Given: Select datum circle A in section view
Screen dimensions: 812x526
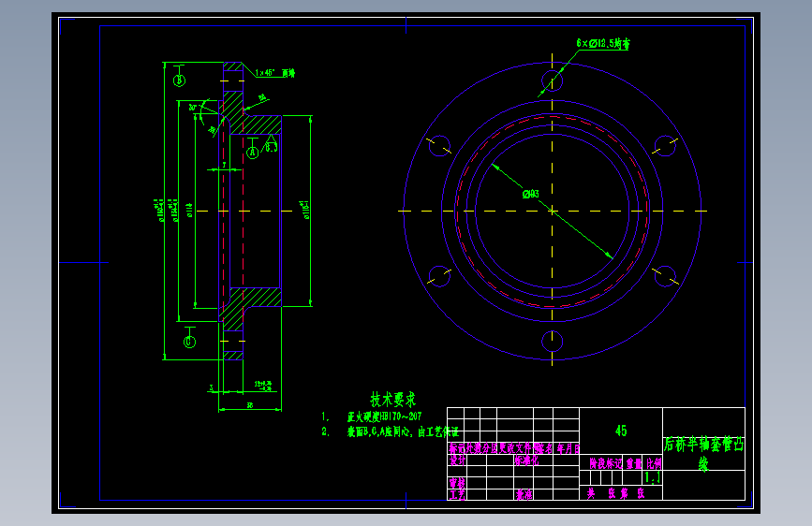Looking at the screenshot, I should tap(252, 153).
